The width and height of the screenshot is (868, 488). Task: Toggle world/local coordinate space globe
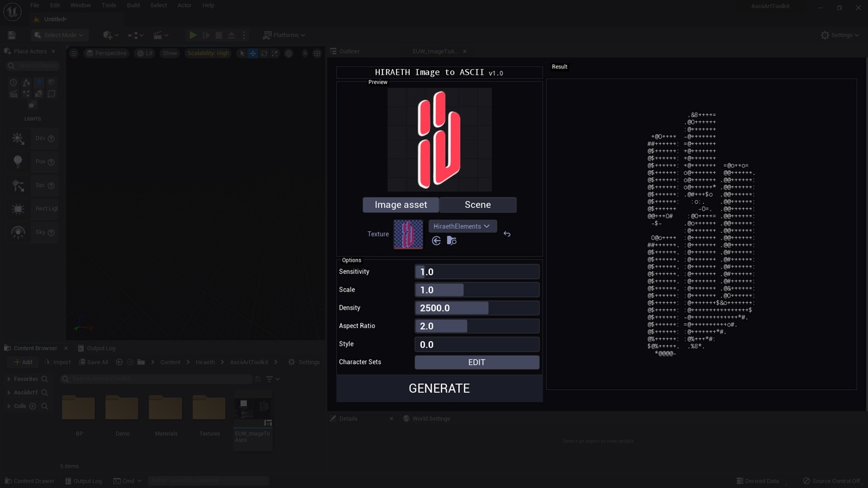(x=289, y=54)
